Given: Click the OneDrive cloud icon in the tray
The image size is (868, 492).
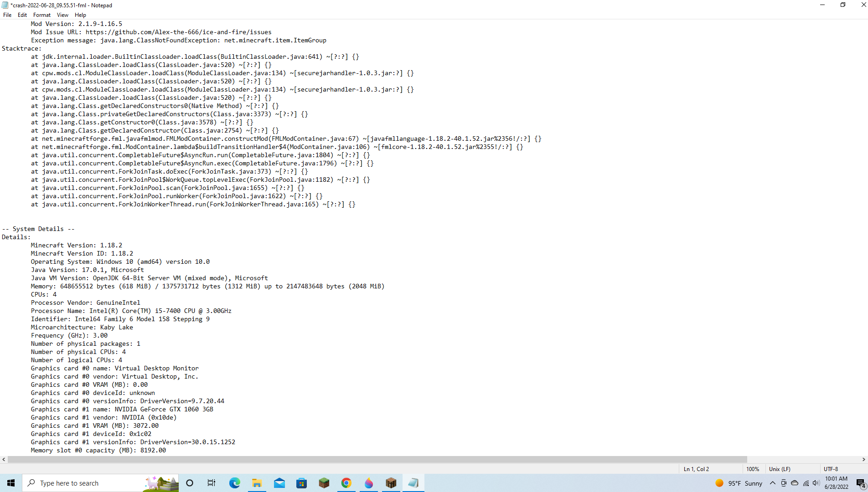Looking at the screenshot, I should click(795, 483).
